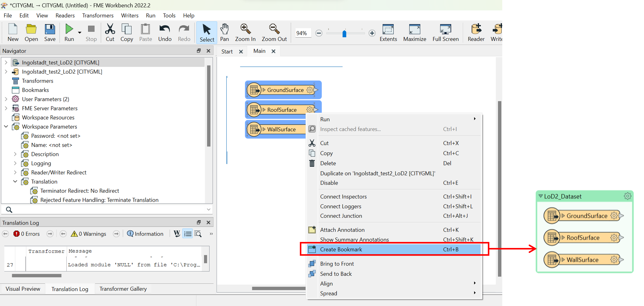Image resolution: width=644 pixels, height=306 pixels.
Task: Click the Copy toolbar icon
Action: (127, 32)
